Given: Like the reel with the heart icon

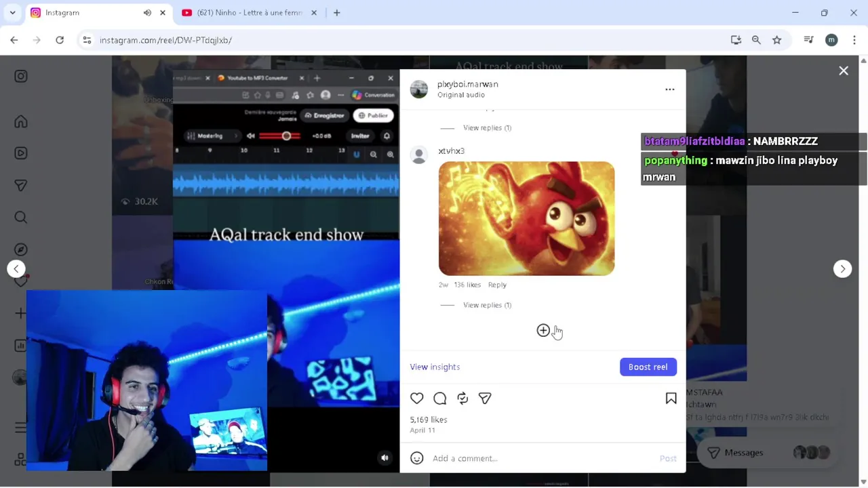Looking at the screenshot, I should click(417, 399).
